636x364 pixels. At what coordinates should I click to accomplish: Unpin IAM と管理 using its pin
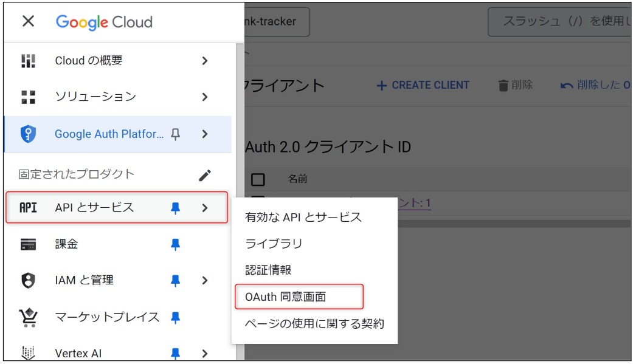[x=175, y=281]
